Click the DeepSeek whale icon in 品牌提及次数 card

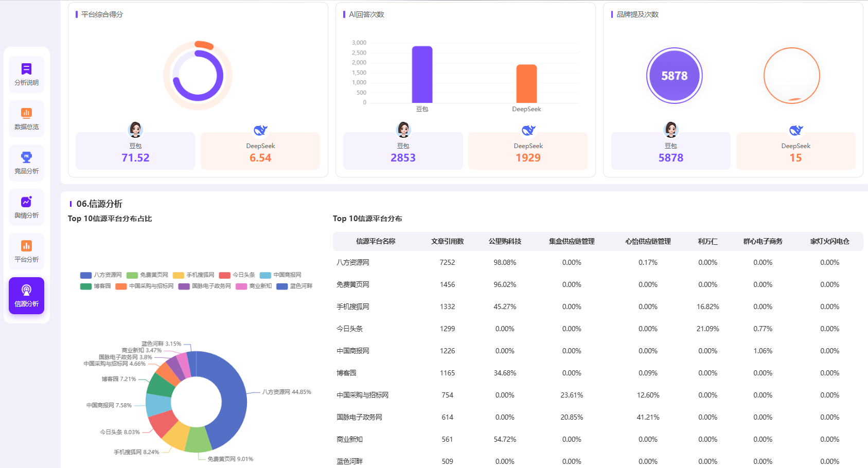tap(796, 130)
